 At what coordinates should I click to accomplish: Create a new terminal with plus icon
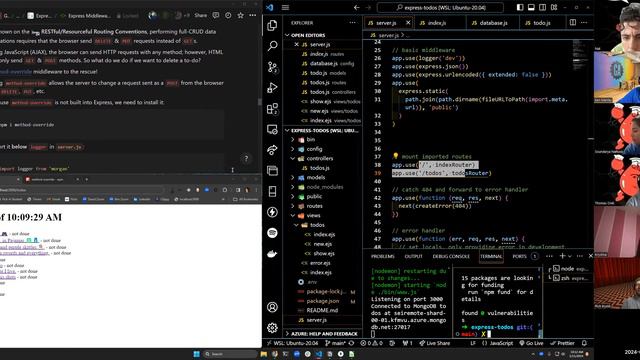[x=562, y=256]
